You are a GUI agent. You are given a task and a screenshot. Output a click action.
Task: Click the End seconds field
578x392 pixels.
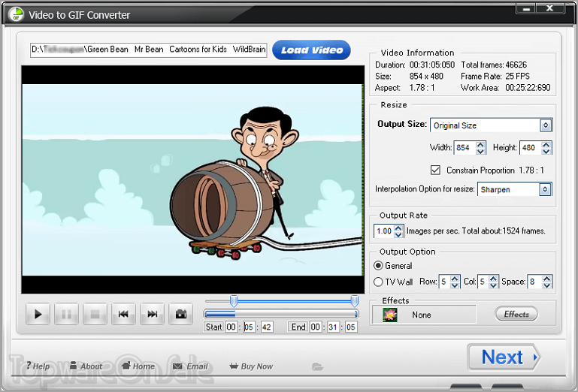(350, 327)
